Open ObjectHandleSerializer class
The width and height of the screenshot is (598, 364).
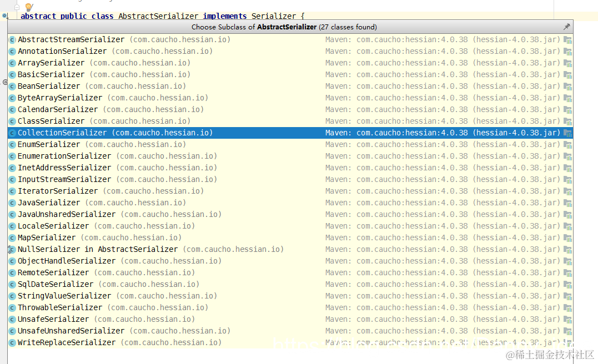(x=290, y=261)
